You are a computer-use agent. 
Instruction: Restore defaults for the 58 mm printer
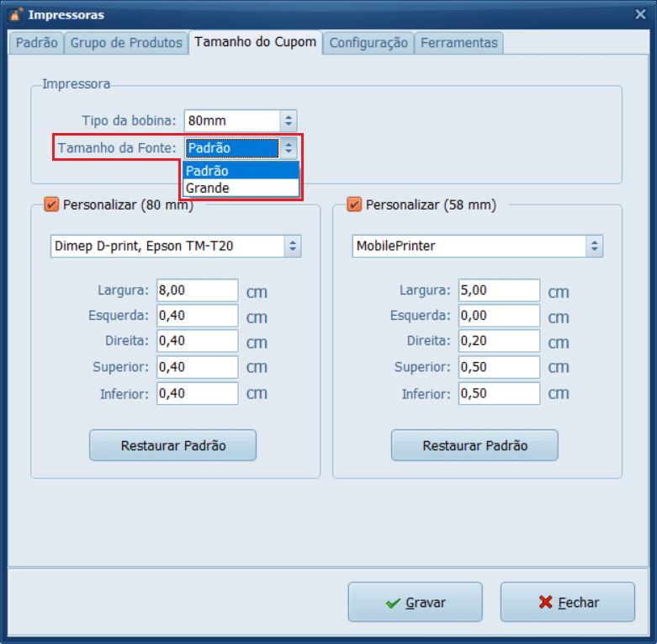coord(474,445)
